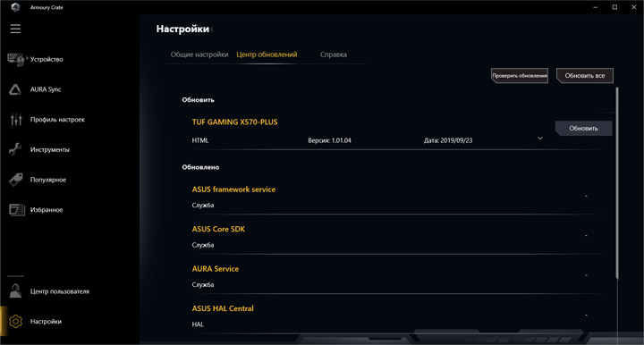Screen dimensions: 644x345
Task: Click Дата: 2019/09/23 text
Action: tap(448, 140)
